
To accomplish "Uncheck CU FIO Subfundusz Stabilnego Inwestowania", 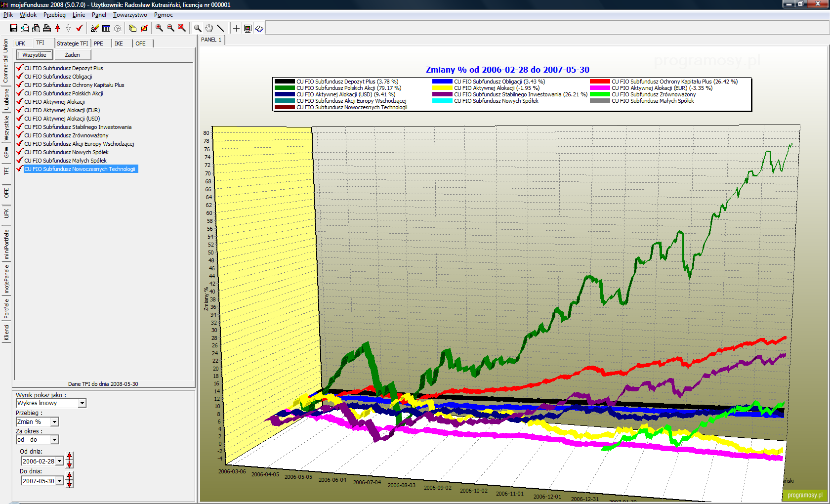I will (x=20, y=126).
